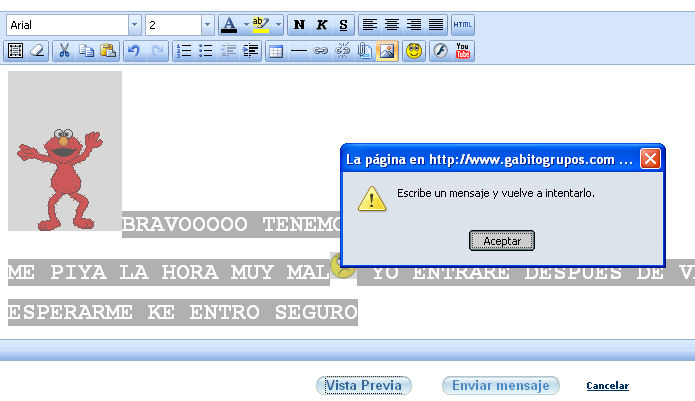Expand the highlight color dropdown arrow
The width and height of the screenshot is (695, 401).
(278, 24)
